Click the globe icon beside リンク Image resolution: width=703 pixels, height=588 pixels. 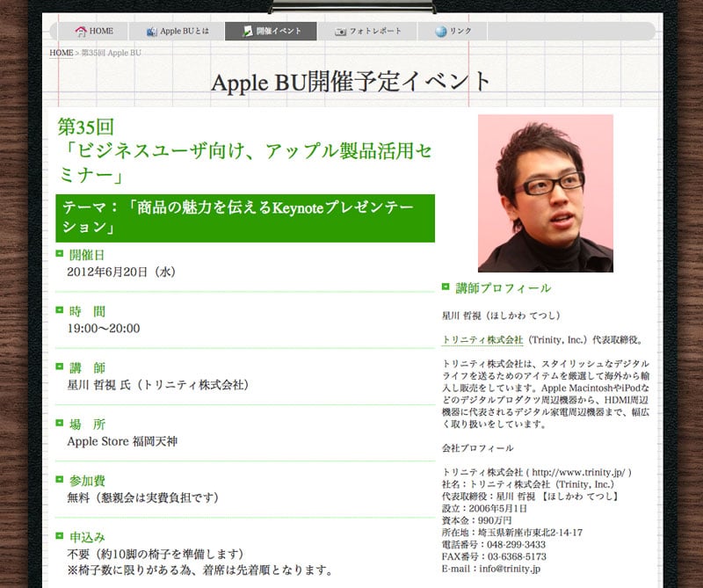click(x=441, y=32)
